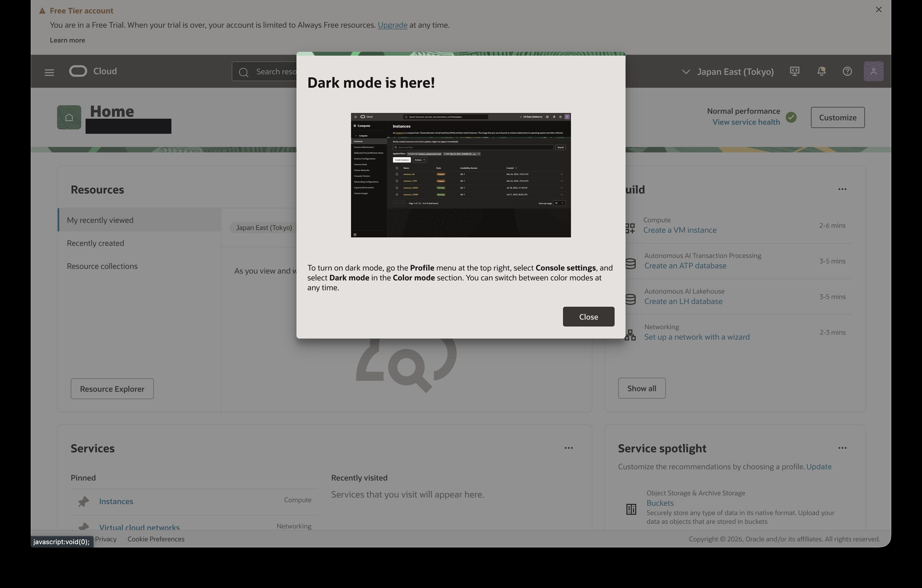Open Virtual cloud networks service

tap(139, 527)
